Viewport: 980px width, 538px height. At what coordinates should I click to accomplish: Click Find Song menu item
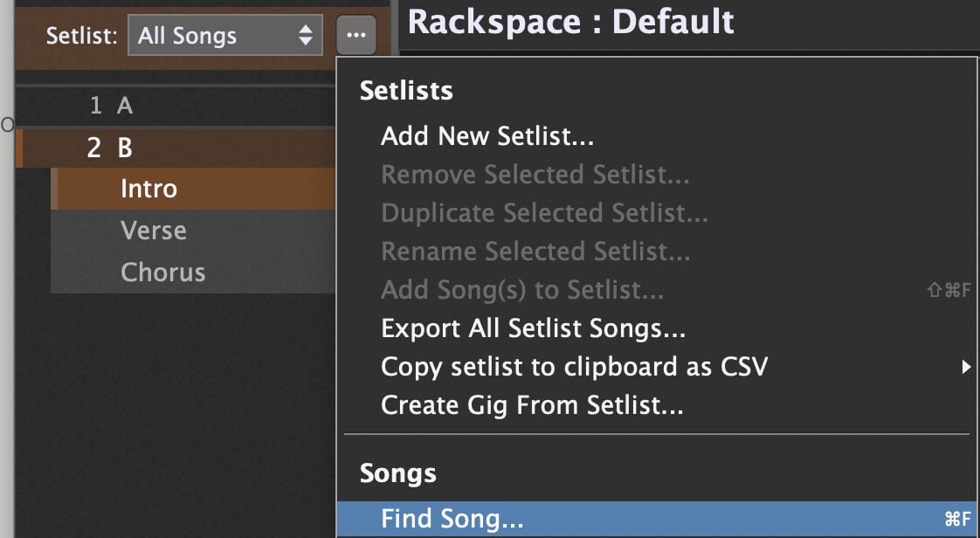[452, 520]
